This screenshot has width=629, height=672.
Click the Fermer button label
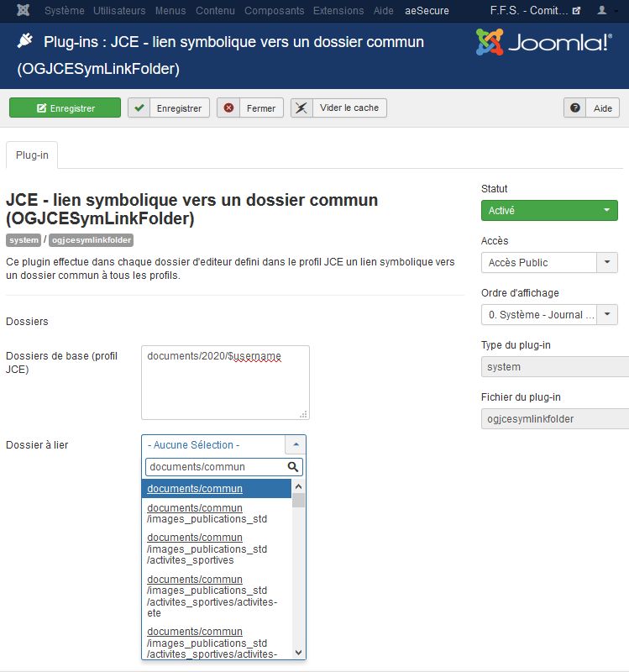261,108
